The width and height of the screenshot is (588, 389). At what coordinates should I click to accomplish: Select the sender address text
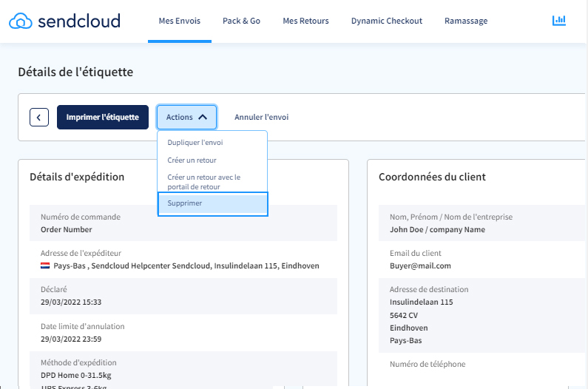click(186, 265)
